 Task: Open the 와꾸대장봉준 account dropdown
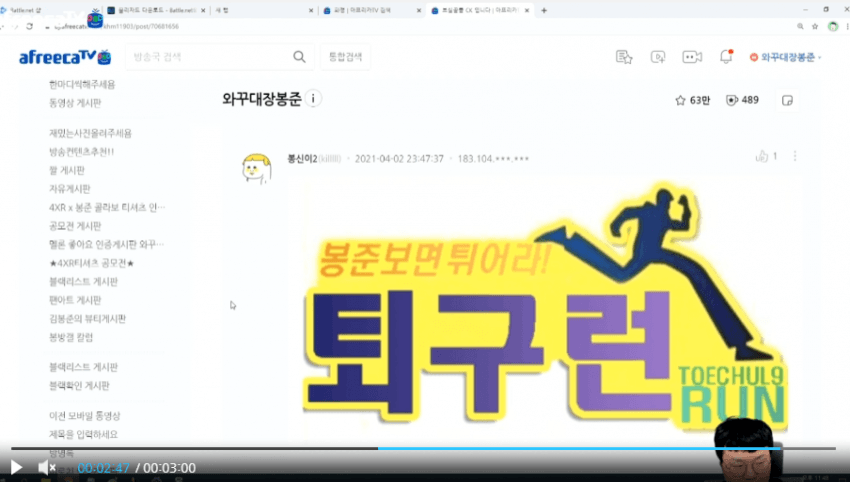785,57
